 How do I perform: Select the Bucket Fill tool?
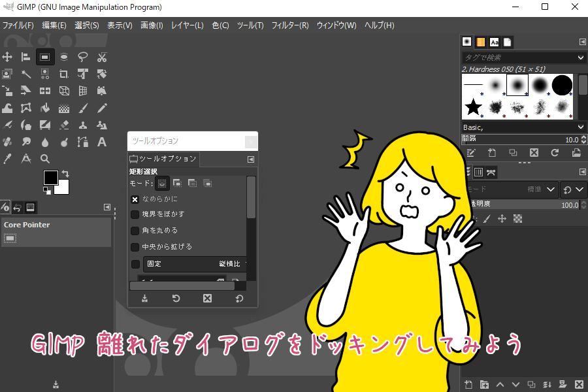(x=45, y=108)
